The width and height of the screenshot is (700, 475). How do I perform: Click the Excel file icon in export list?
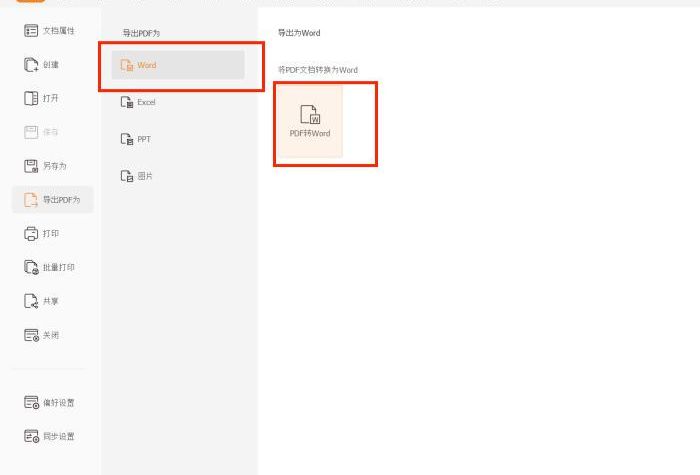point(126,102)
